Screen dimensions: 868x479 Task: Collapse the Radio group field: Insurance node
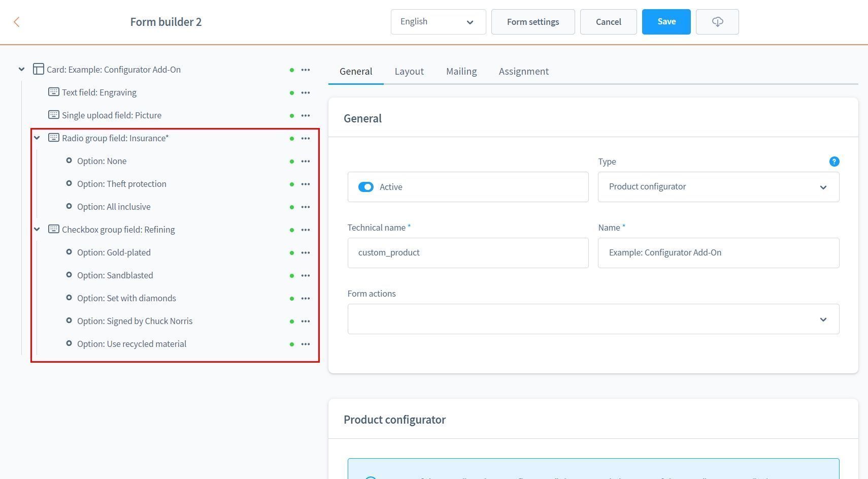pos(37,138)
